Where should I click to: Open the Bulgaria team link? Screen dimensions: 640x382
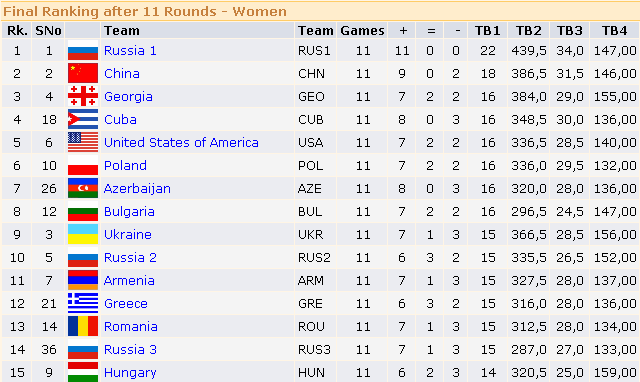click(129, 211)
